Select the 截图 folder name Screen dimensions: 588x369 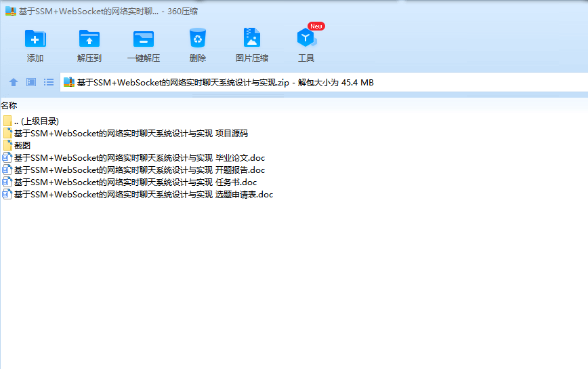coord(22,145)
